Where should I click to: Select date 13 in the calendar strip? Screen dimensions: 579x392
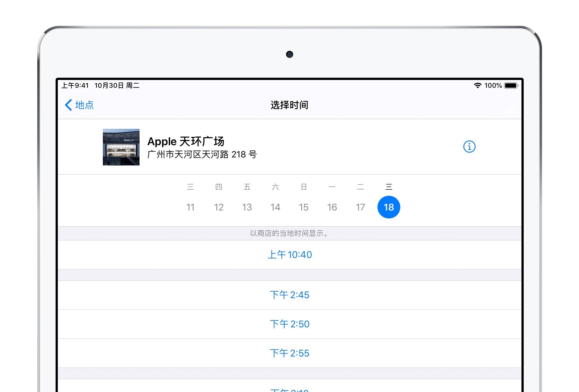(247, 207)
